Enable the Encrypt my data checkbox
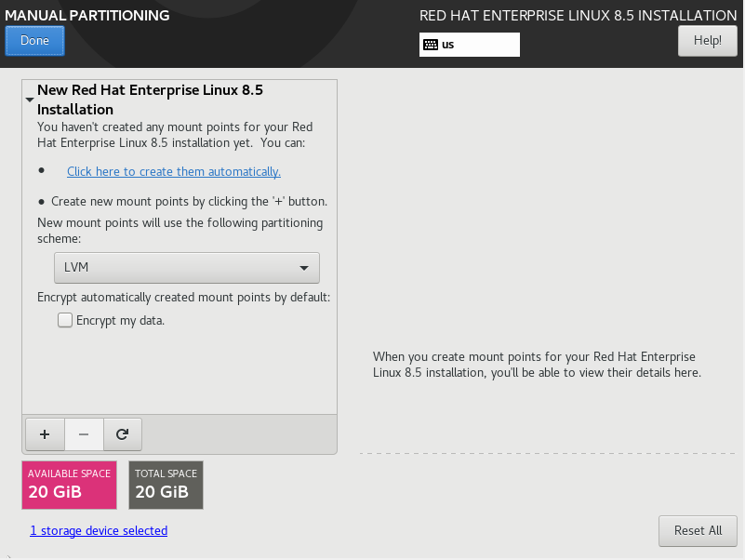 pos(65,320)
